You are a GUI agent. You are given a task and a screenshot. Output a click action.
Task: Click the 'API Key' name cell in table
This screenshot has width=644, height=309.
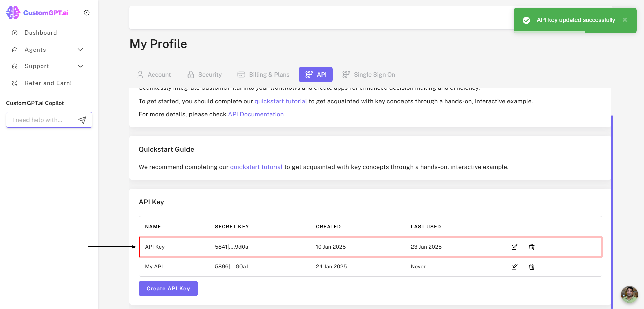[x=155, y=247]
